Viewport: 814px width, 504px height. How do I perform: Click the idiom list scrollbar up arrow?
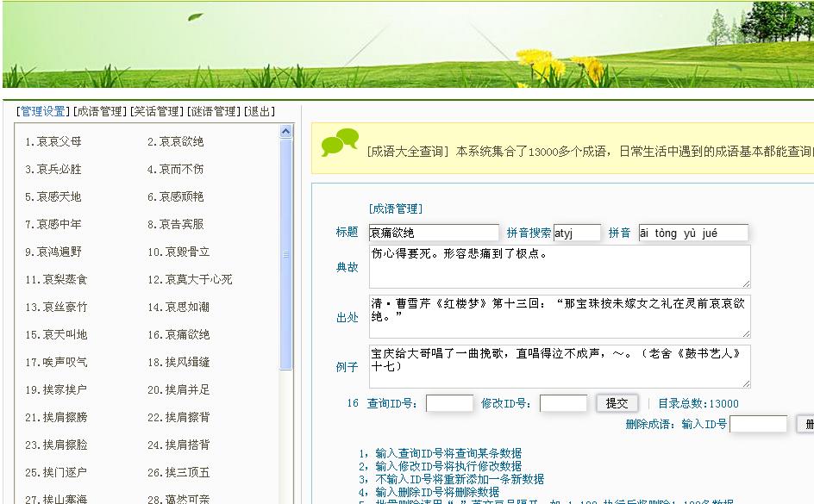coord(285,131)
